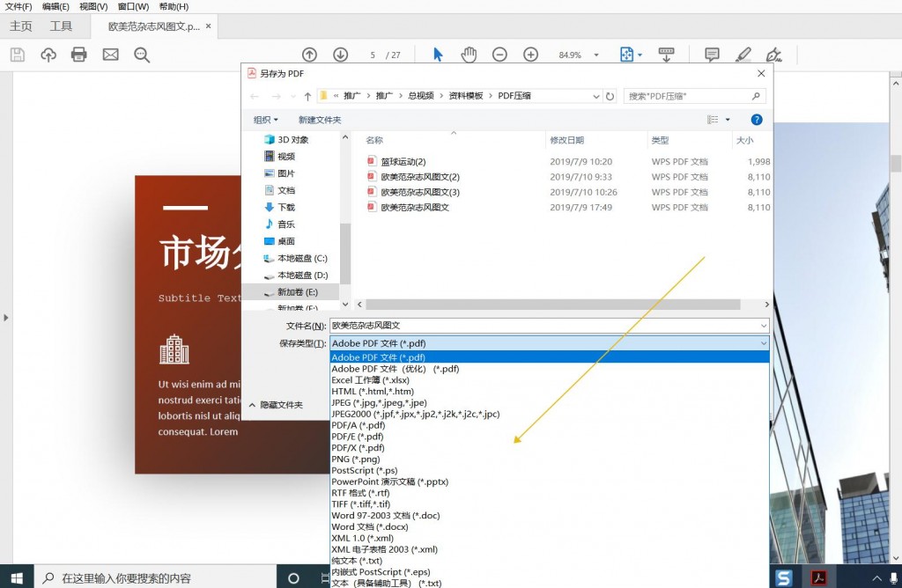Screen dimensions: 902x588
Task: Click 新建文件夹 button
Action: tap(319, 120)
